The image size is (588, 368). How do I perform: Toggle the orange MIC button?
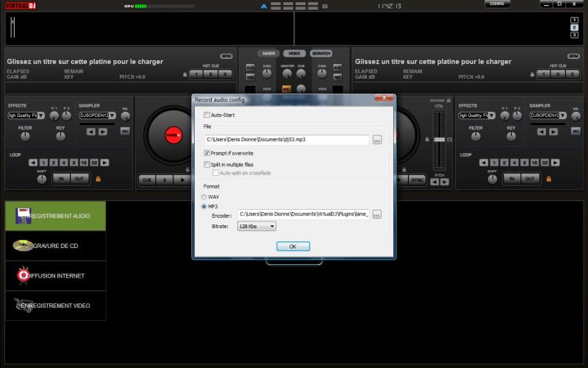click(287, 89)
